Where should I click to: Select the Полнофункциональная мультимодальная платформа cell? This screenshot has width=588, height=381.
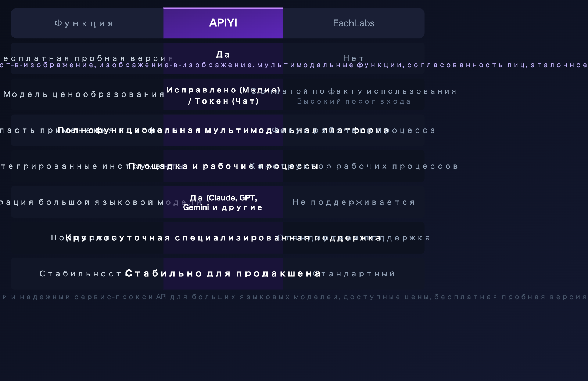coord(223,130)
